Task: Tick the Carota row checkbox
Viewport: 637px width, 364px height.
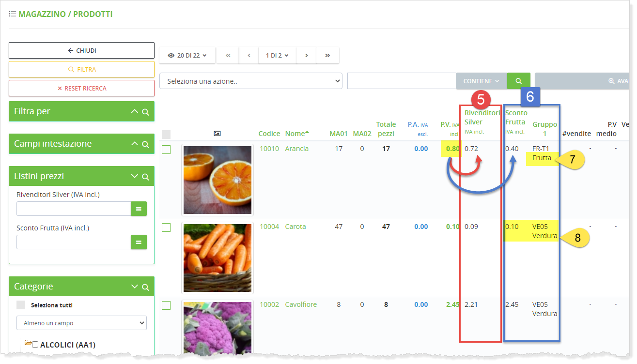Action: [166, 227]
